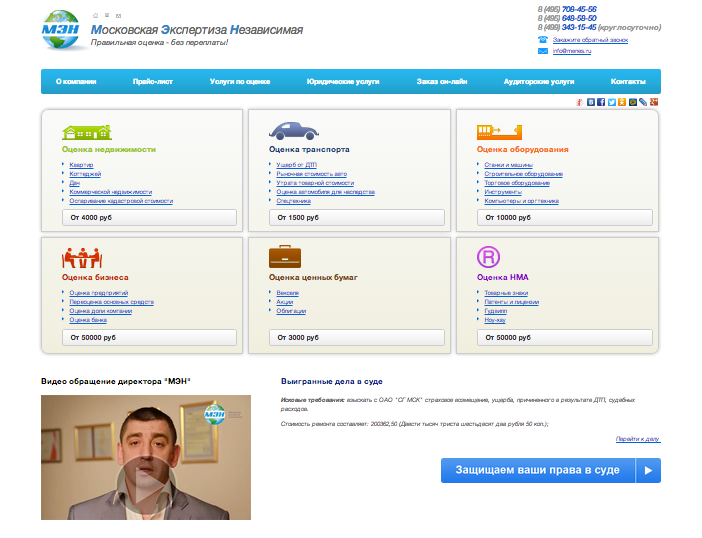702x538 pixels.
Task: Open the Спецтехника link
Action: [294, 201]
